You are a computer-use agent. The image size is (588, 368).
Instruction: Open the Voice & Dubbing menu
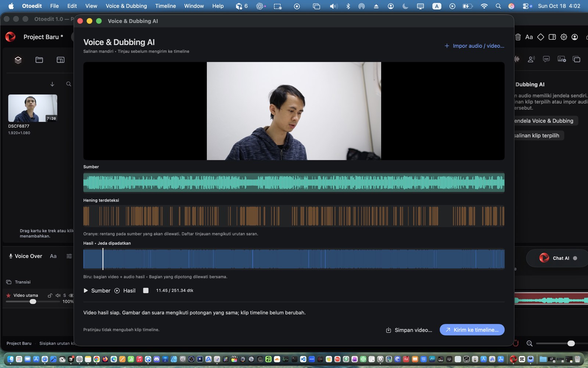click(x=126, y=6)
